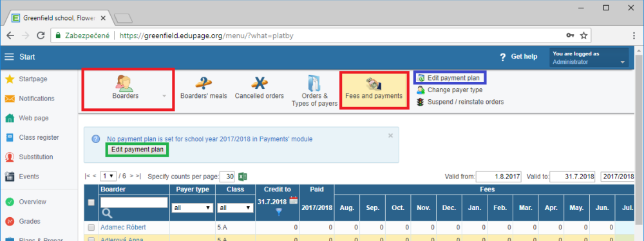Click the calendar icon by Credit to
Viewport: 644px width, 241px height.
tap(294, 200)
